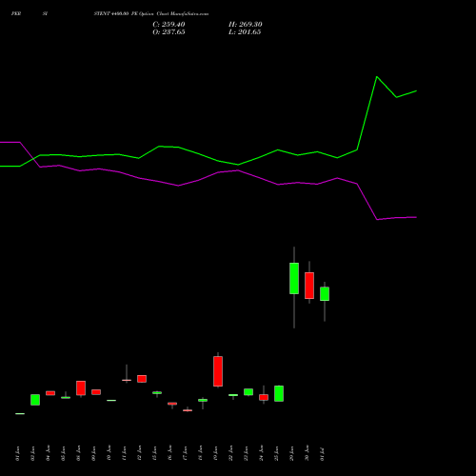Select the 01 Jul date label

tap(322, 453)
